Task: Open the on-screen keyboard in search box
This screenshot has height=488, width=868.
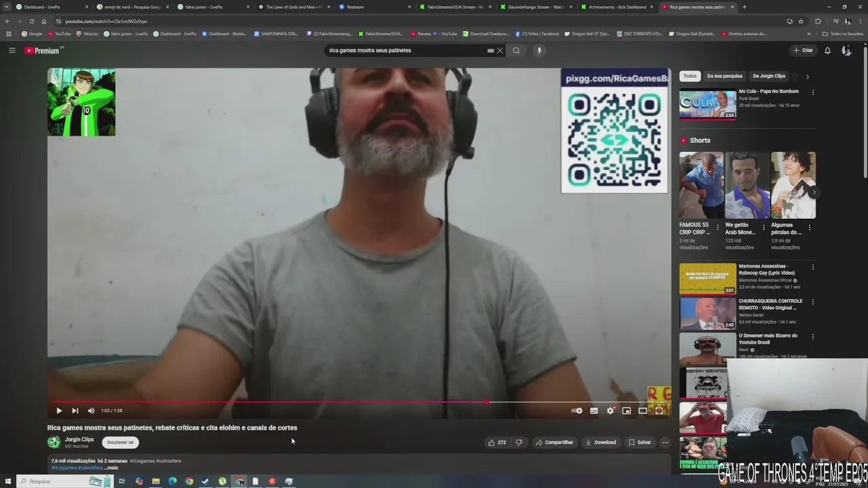Action: 490,50
